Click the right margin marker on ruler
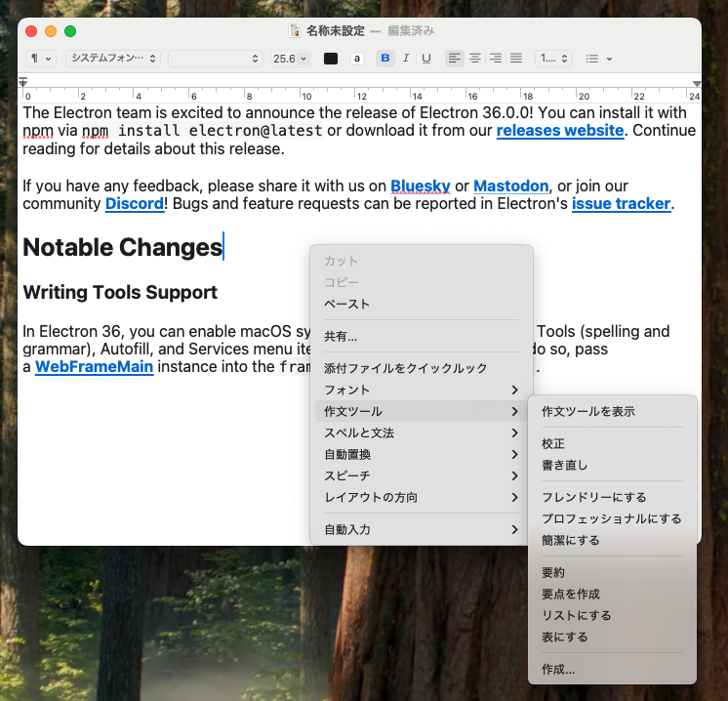Image resolution: width=728 pixels, height=701 pixels. point(697,84)
